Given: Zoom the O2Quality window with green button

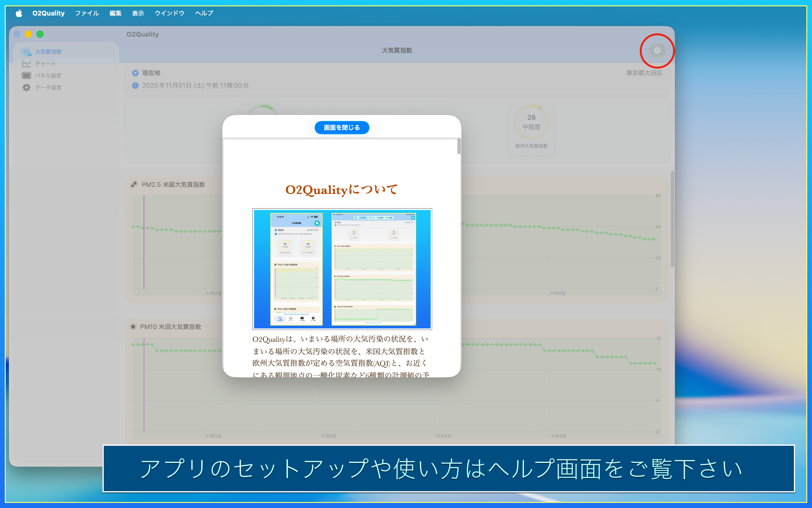Looking at the screenshot, I should (40, 34).
